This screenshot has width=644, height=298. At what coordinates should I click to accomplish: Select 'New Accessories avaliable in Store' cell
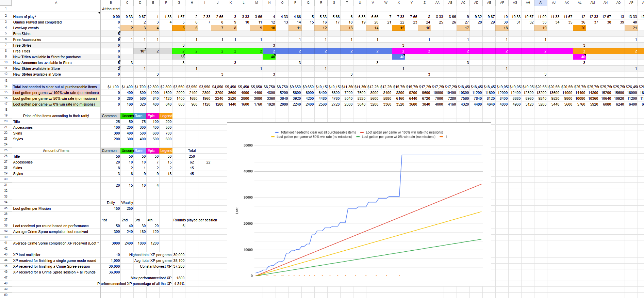(56, 63)
